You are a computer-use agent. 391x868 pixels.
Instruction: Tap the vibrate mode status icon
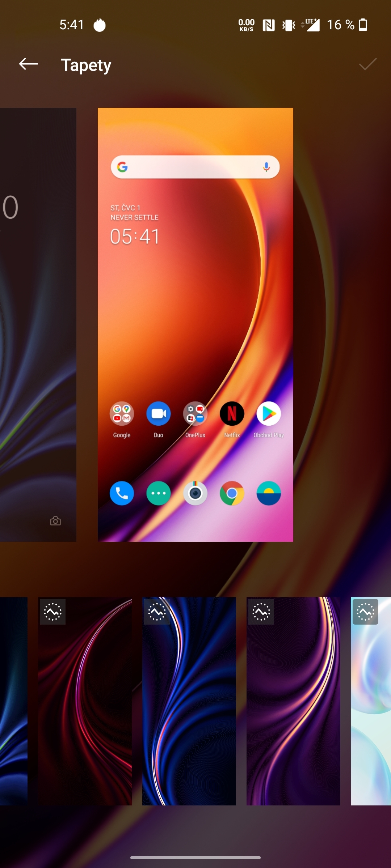coord(289,25)
